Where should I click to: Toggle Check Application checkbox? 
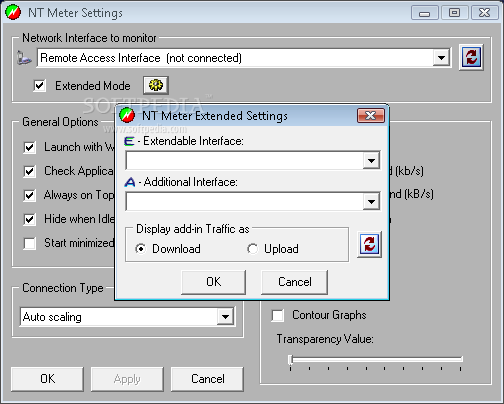tap(30, 171)
